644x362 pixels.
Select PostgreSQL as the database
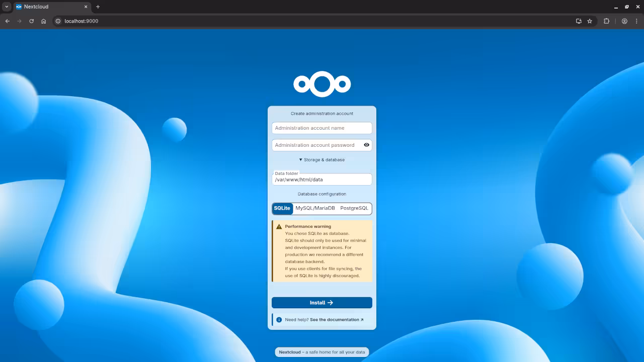click(354, 208)
